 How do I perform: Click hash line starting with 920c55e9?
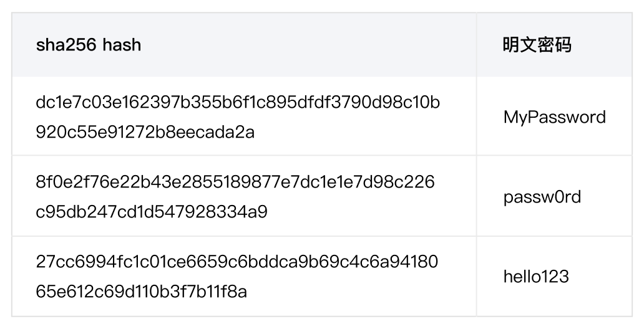pyautogui.click(x=69, y=132)
